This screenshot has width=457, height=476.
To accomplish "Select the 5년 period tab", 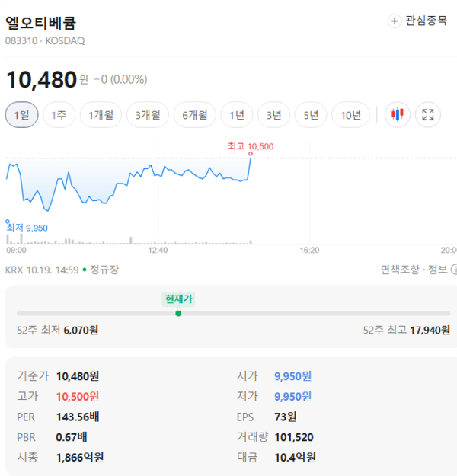I will [x=311, y=115].
